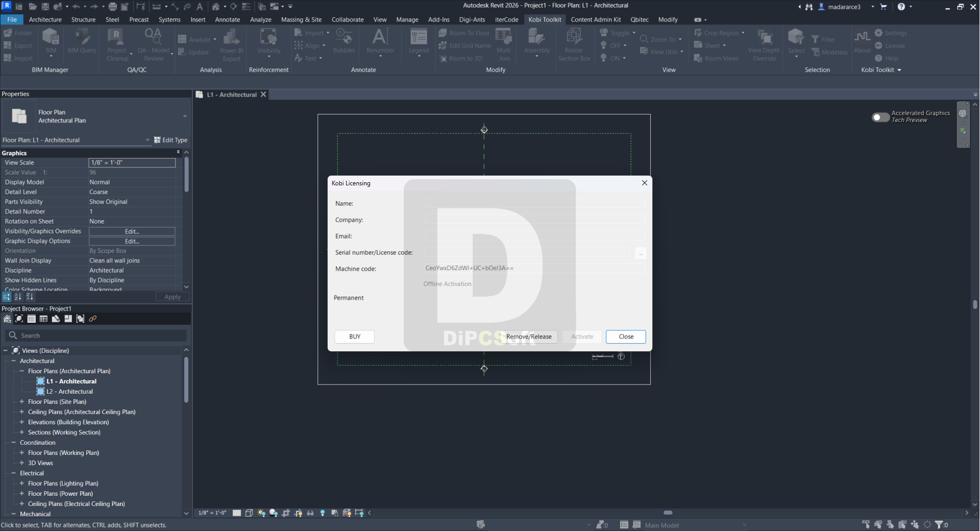Click the Save icon in Quick Access
This screenshot has width=980, height=531.
coord(45,7)
